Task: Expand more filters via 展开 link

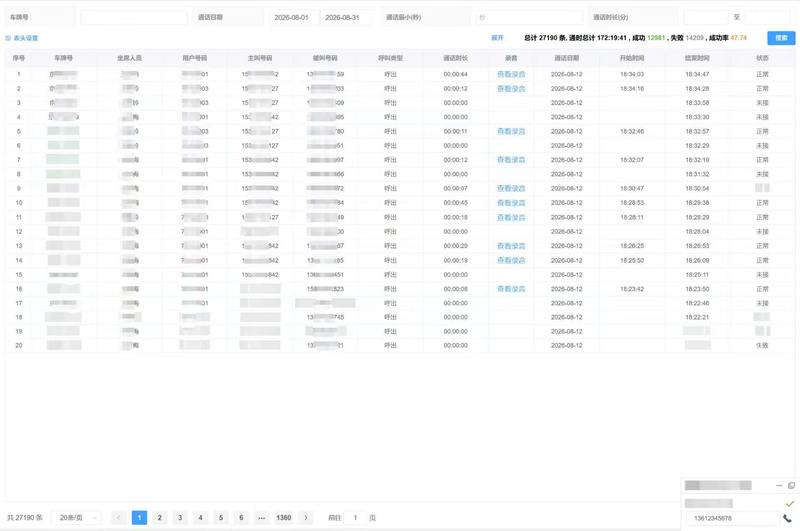Action: (x=497, y=38)
